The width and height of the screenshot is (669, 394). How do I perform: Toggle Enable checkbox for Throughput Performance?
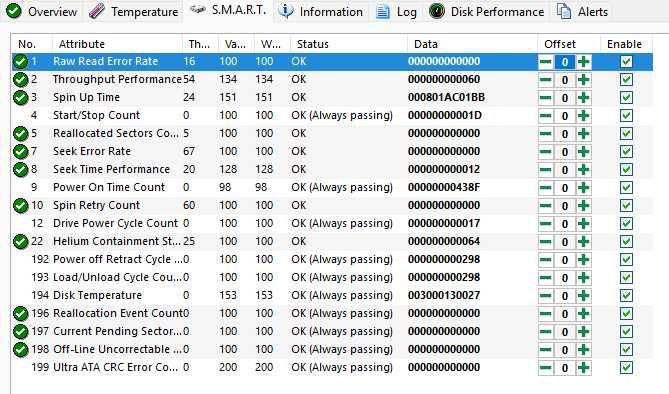(626, 80)
